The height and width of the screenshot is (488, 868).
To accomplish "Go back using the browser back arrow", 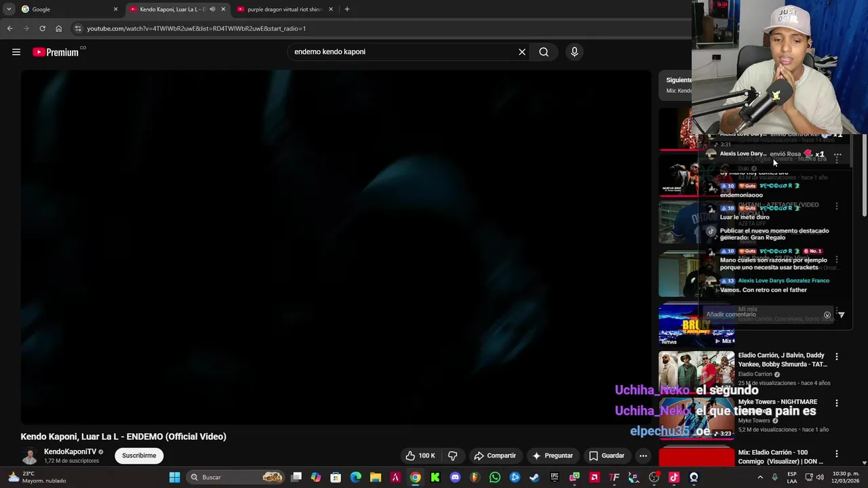I will click(x=9, y=28).
